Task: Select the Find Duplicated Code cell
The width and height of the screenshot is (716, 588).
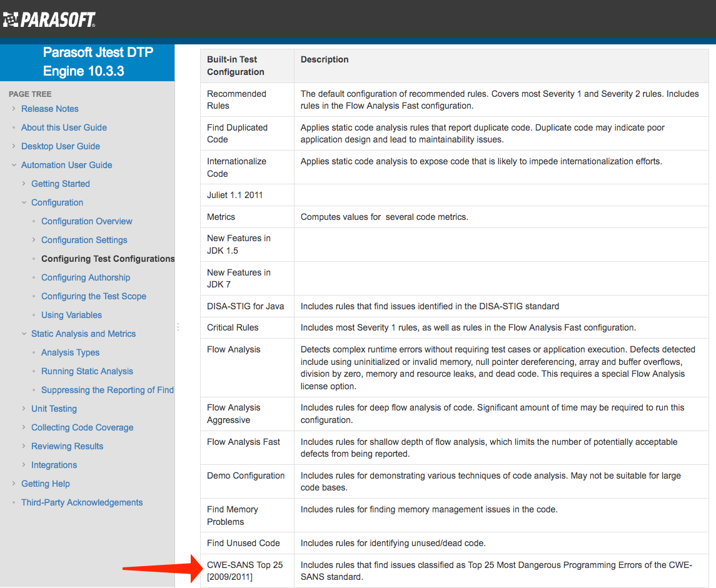Action: 247,133
